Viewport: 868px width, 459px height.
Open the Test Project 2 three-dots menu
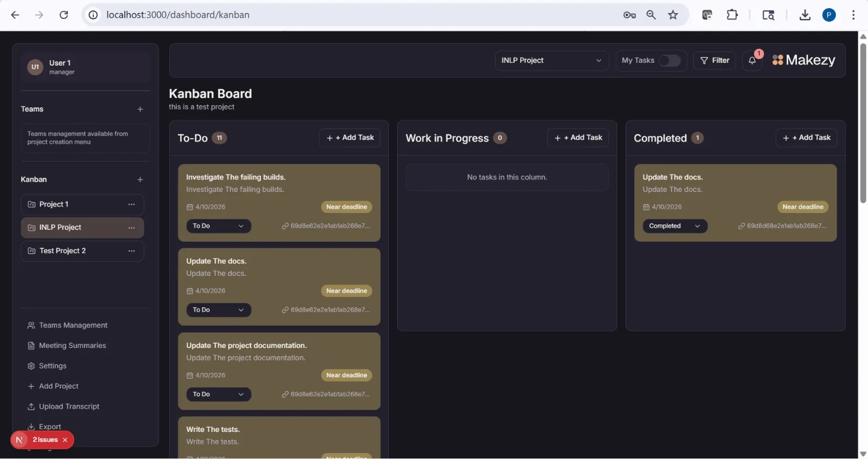[x=131, y=251]
